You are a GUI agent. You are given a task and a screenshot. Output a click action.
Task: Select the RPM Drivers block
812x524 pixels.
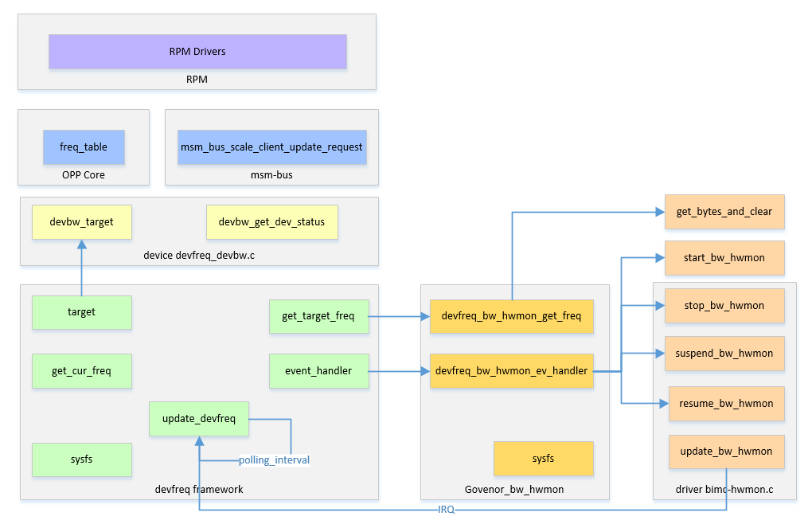197,51
